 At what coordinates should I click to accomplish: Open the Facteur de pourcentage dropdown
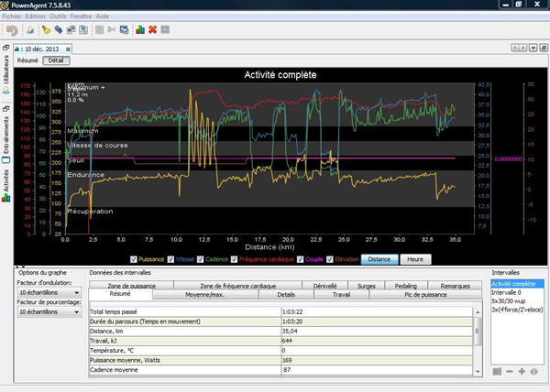[x=49, y=311]
